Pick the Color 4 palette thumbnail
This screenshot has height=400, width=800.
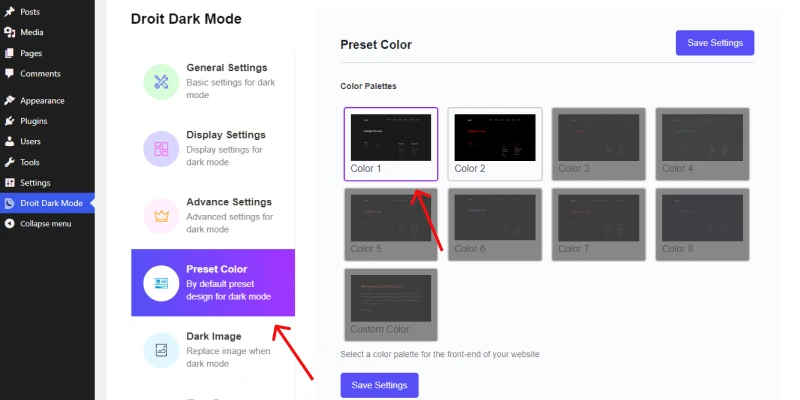(x=702, y=144)
